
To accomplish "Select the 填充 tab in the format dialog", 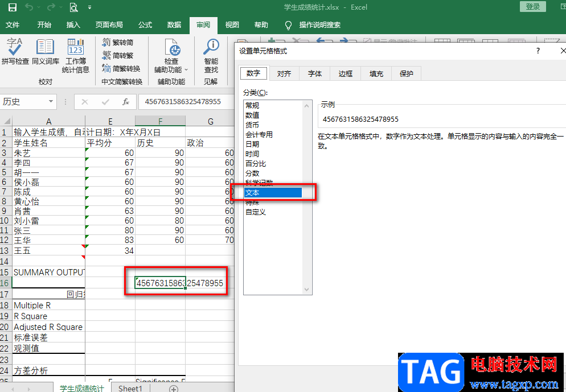I will tap(376, 73).
